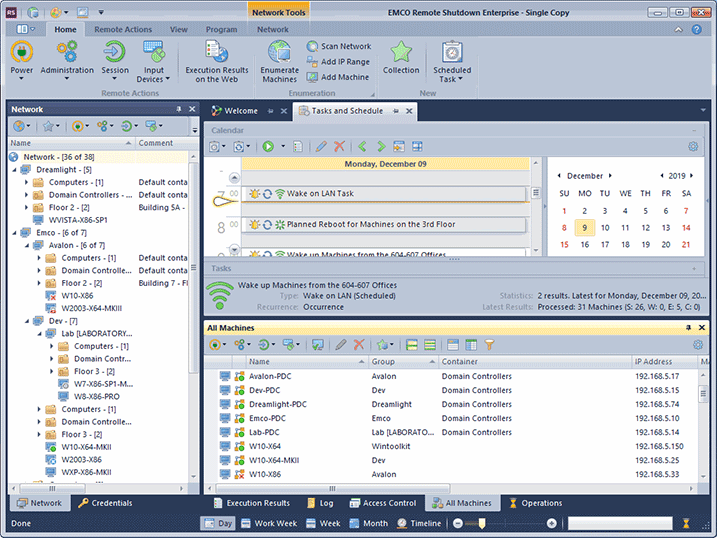This screenshot has height=538, width=717.
Task: Switch calendar to Month view
Action: tap(366, 523)
